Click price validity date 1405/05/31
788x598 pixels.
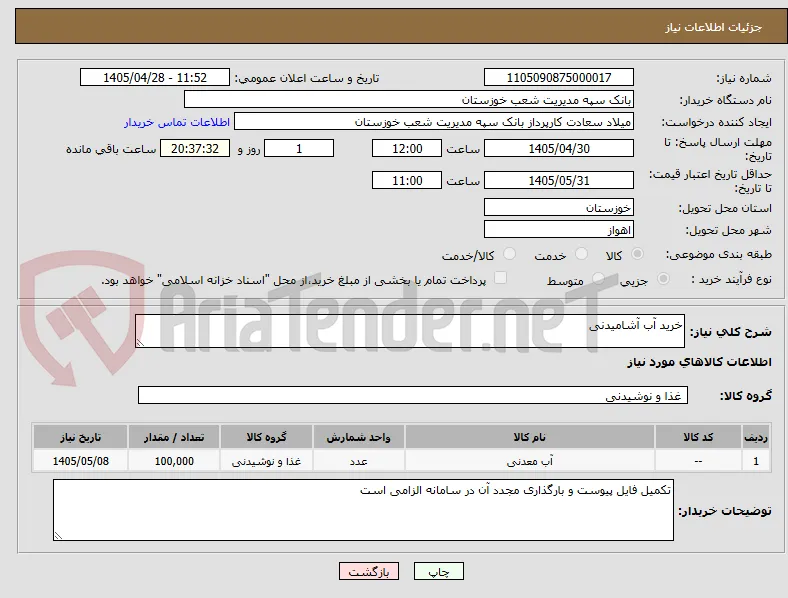point(558,180)
